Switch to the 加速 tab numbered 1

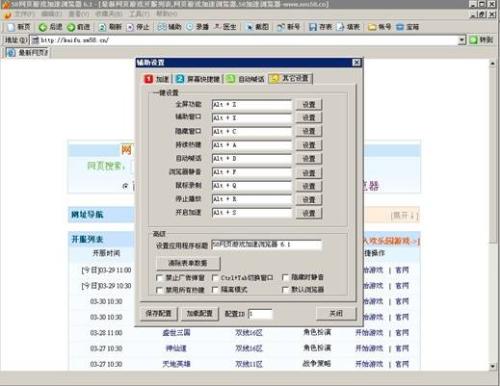[x=157, y=79]
